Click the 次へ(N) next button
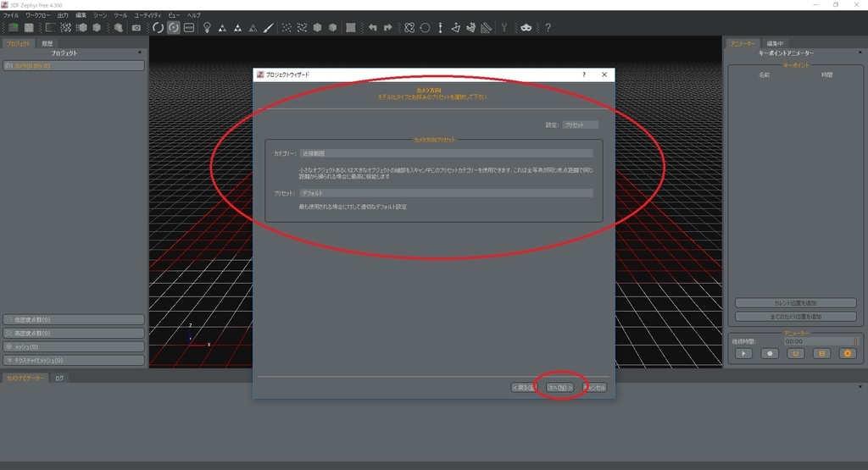868x470 pixels. [559, 388]
